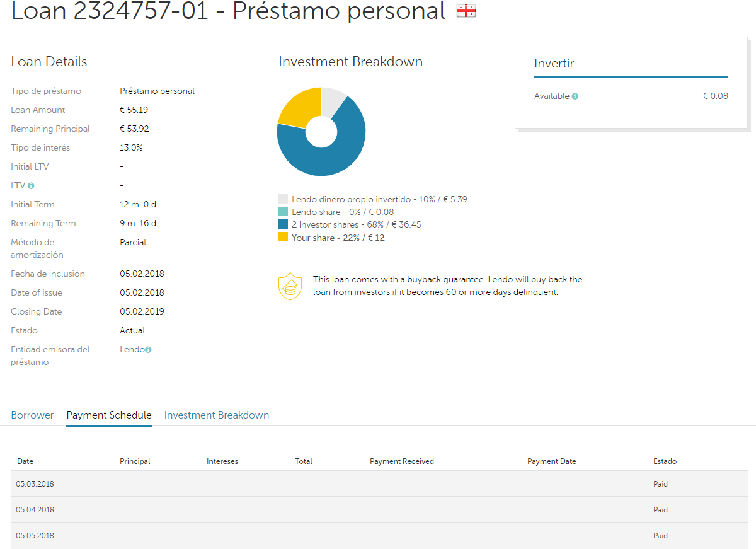Click the buyback guarantee shield icon
756x549 pixels.
point(290,287)
